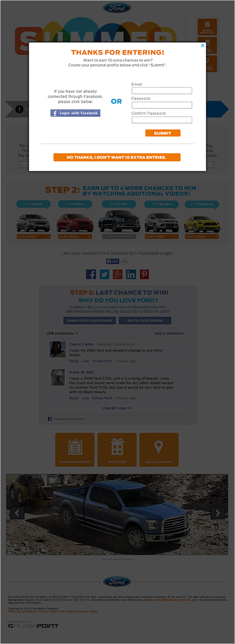The image size is (235, 644).
Task: Open the Get Offers gift tile
Action: coord(117,449)
